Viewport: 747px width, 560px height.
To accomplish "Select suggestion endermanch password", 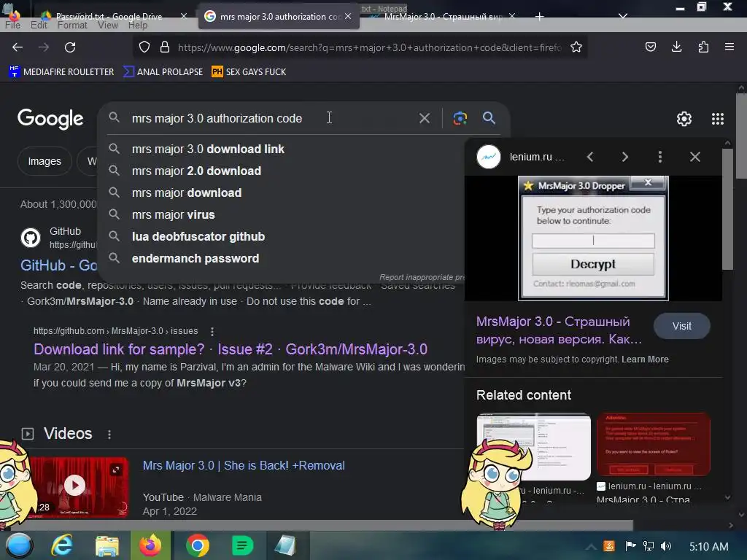I will (x=196, y=259).
